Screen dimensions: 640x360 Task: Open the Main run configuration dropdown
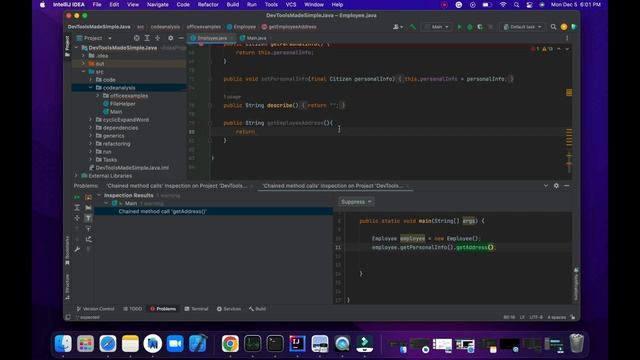(x=437, y=27)
